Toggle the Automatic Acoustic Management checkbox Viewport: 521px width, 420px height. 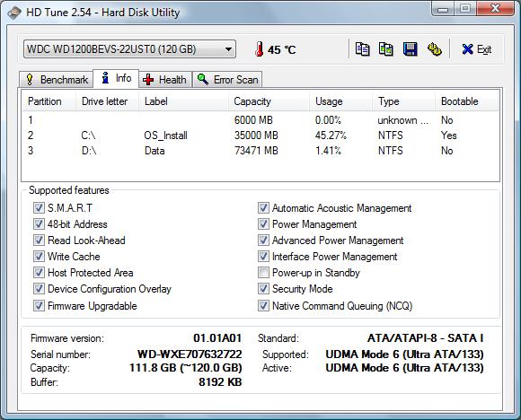[x=263, y=208]
